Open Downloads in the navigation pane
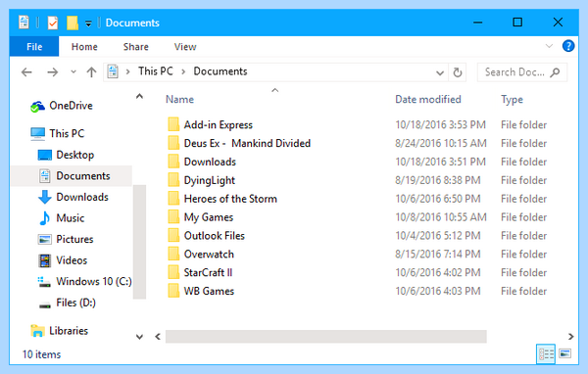The image size is (588, 374). click(x=73, y=197)
